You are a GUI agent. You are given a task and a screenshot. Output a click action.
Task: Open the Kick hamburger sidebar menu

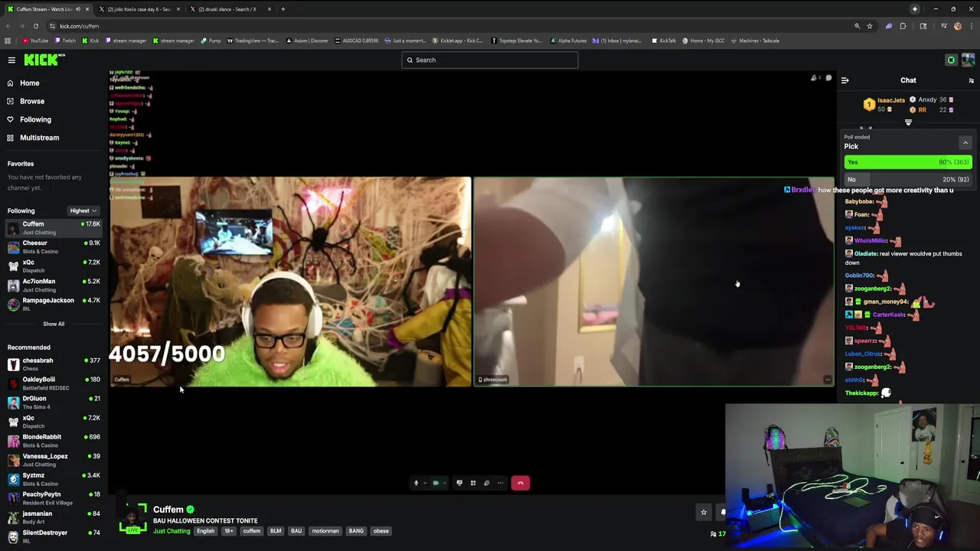coord(11,60)
